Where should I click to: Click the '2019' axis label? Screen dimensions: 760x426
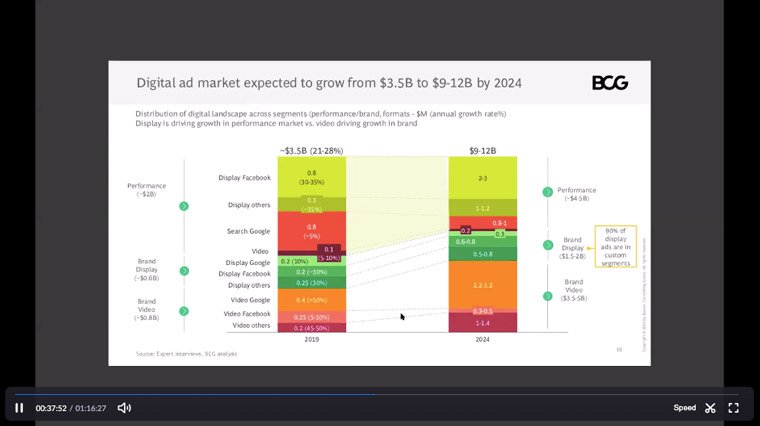[x=312, y=339]
